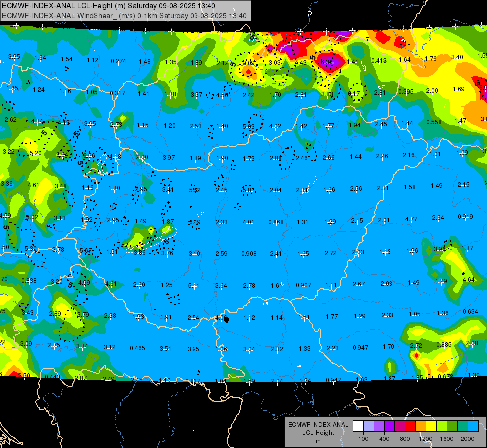Screen dimensions: 487x448
Task: Click the wind shear value '0.838'
Action: coord(29,281)
